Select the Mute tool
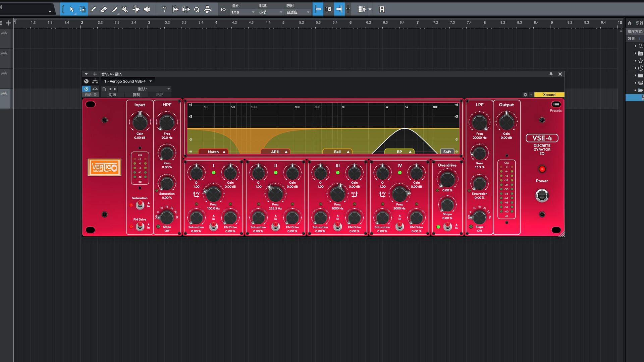The width and height of the screenshot is (644, 362). click(125, 9)
